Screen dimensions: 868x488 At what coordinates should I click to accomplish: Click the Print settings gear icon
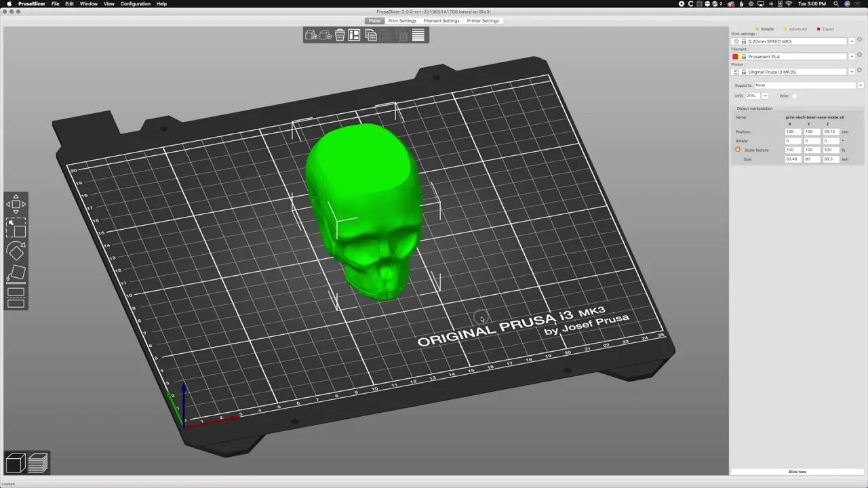pos(860,41)
